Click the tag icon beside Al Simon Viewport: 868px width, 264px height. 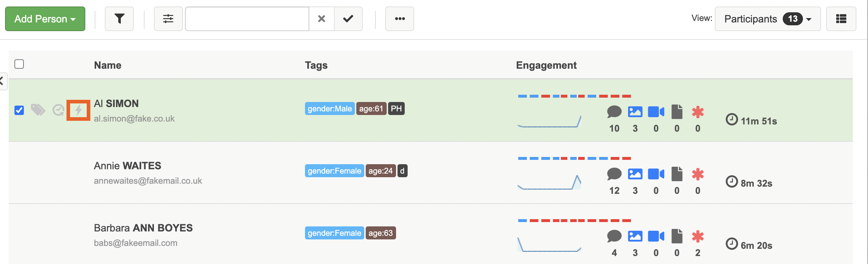point(38,110)
